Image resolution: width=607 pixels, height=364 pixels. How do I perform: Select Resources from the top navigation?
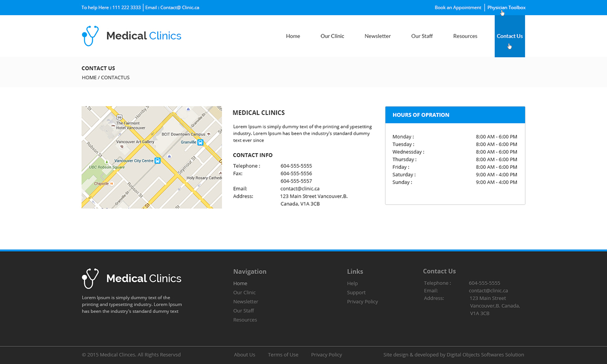click(465, 36)
